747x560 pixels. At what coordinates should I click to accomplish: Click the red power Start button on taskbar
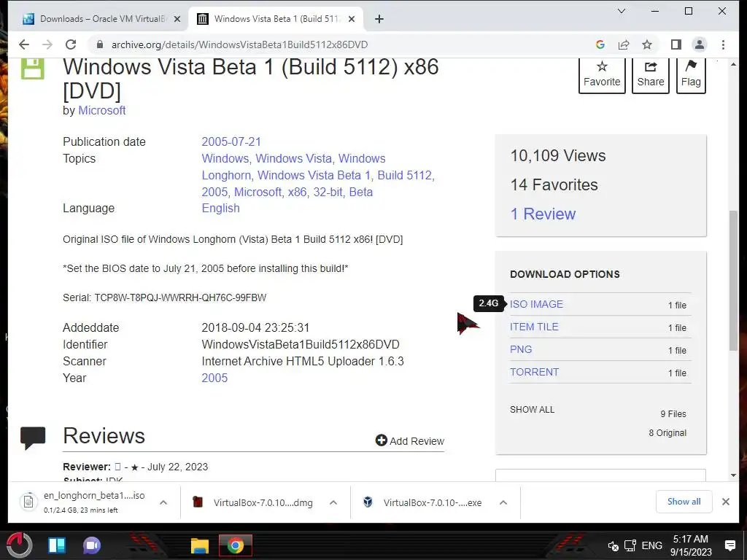(20, 545)
